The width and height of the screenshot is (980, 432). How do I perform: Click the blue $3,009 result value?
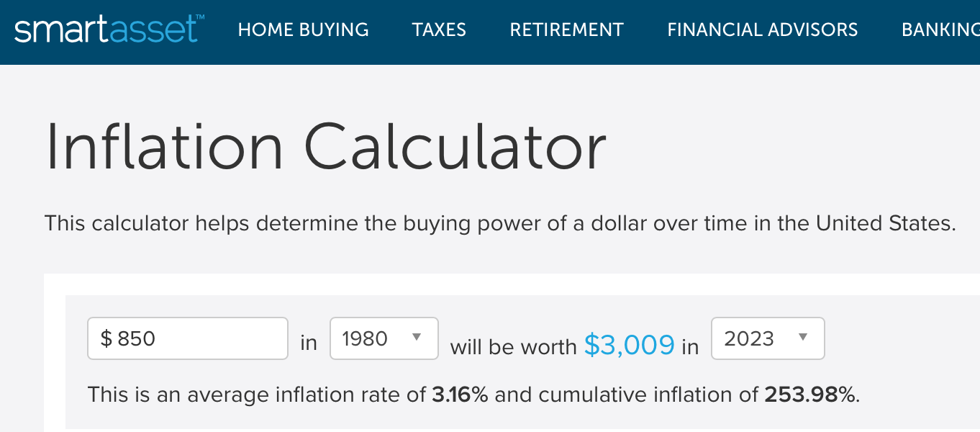pos(630,346)
